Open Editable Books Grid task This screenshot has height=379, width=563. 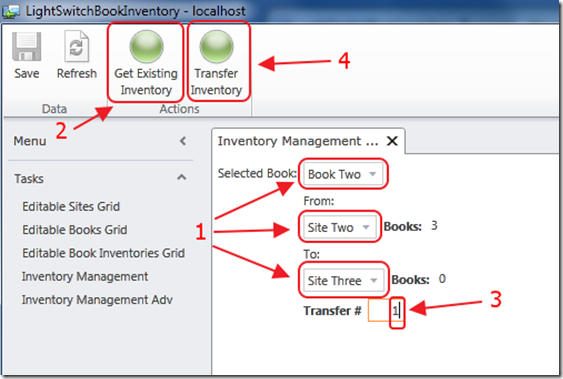(x=75, y=230)
